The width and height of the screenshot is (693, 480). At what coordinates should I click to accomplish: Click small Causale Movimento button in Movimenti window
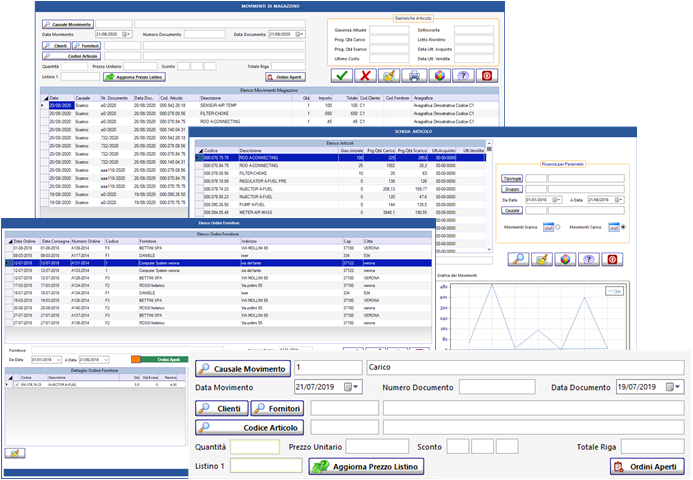click(68, 24)
